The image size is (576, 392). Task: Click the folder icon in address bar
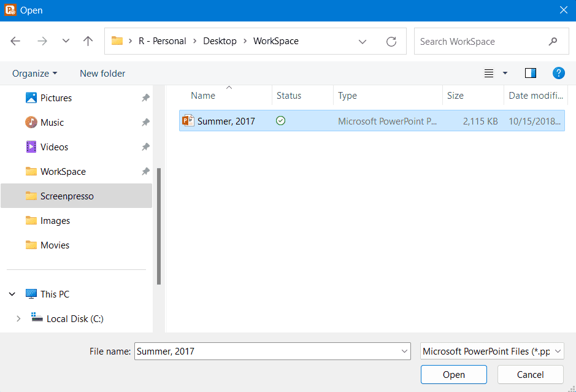point(117,40)
